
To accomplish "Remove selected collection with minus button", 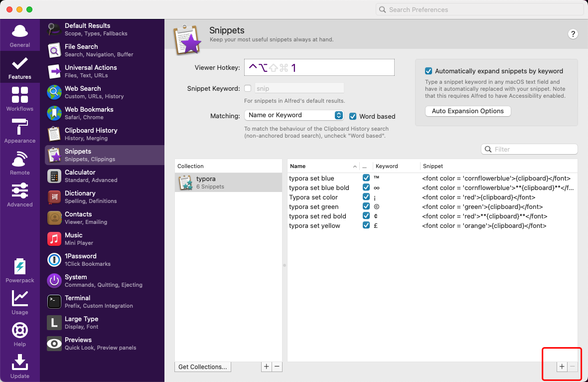I will coord(277,367).
